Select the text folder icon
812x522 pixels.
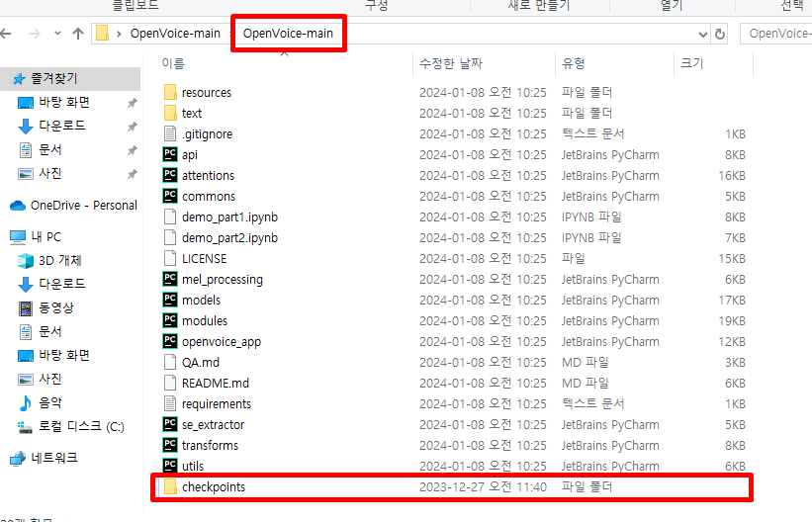(x=170, y=113)
